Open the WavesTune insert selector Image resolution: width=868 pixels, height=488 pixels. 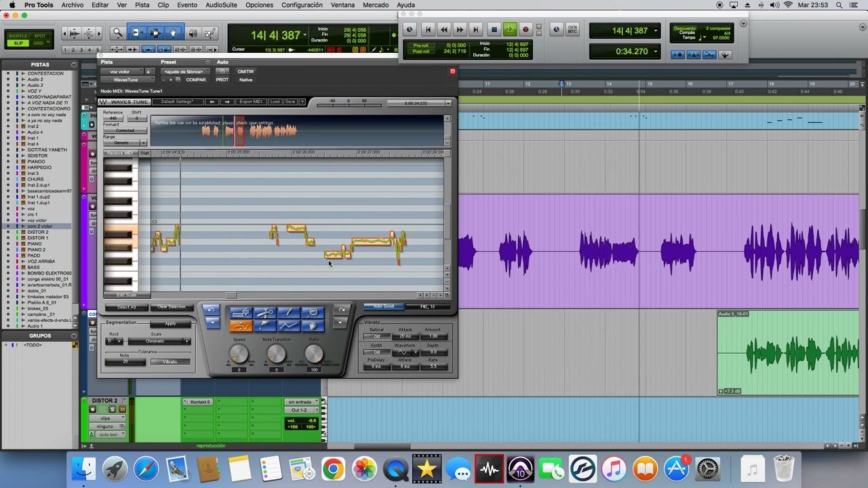click(x=127, y=79)
